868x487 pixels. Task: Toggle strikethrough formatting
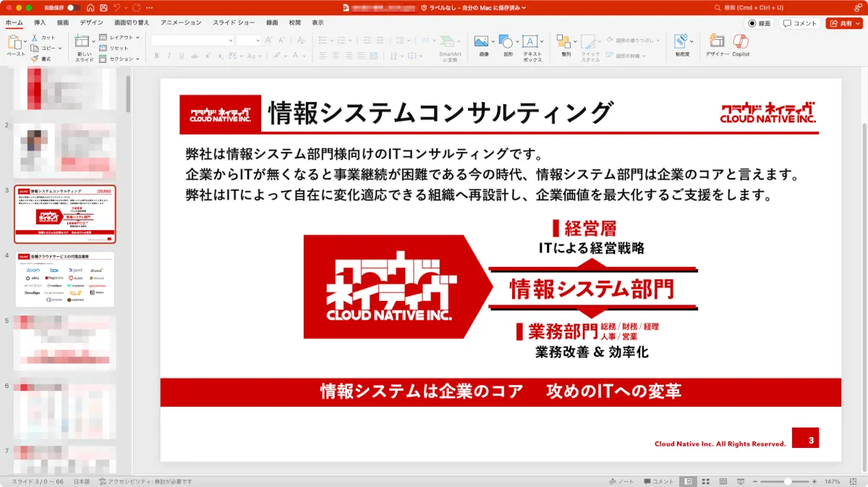(x=196, y=55)
